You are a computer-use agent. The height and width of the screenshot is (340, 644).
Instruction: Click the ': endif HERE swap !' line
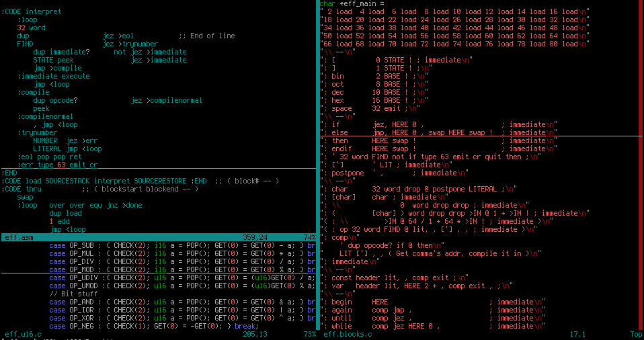pos(439,148)
